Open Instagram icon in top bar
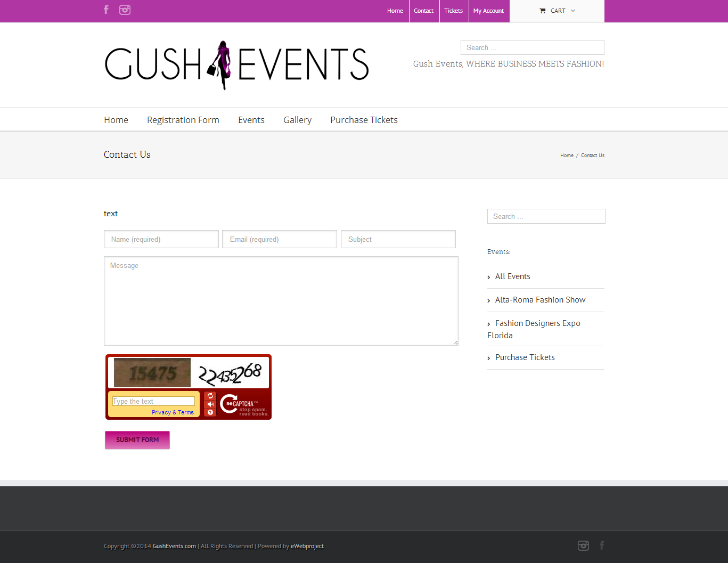Viewport: 728px width, 563px height. [125, 10]
